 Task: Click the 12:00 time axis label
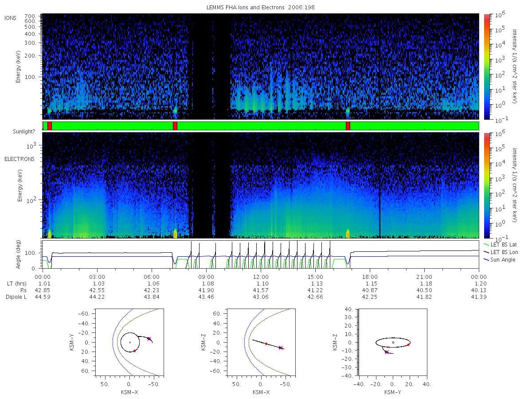[x=260, y=277]
